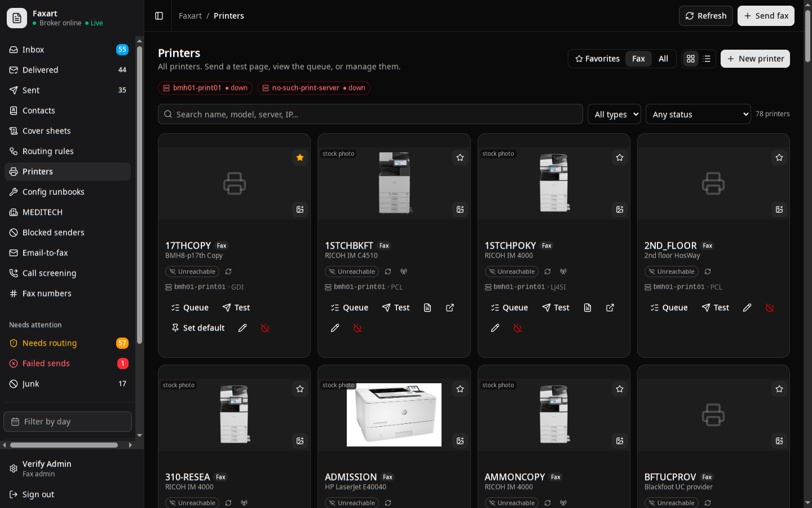Image resolution: width=812 pixels, height=508 pixels.
Task: Star the BFTUCPROV printer card
Action: click(779, 389)
